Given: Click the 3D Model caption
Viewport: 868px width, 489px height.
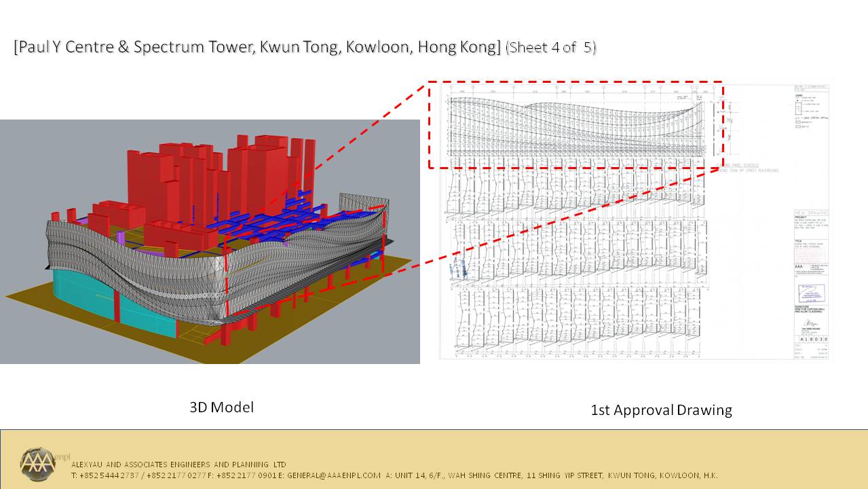Looking at the screenshot, I should coord(221,407).
